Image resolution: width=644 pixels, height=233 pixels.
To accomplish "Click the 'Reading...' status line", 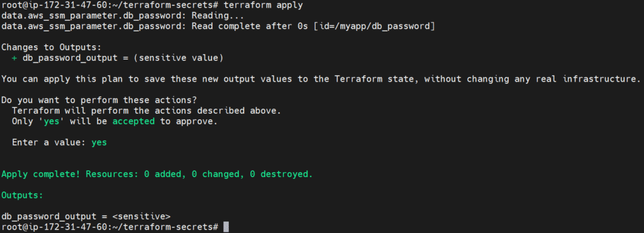I will (x=218, y=16).
